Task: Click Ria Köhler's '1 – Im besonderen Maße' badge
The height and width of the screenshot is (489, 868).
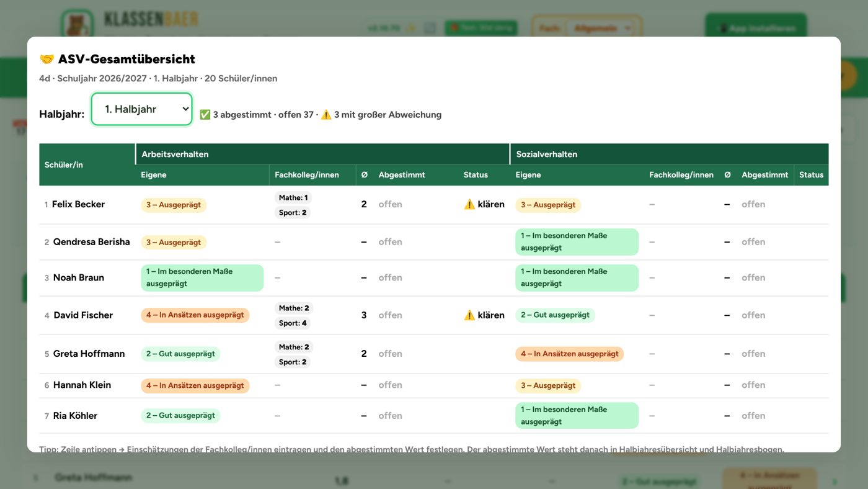Action: tap(577, 416)
